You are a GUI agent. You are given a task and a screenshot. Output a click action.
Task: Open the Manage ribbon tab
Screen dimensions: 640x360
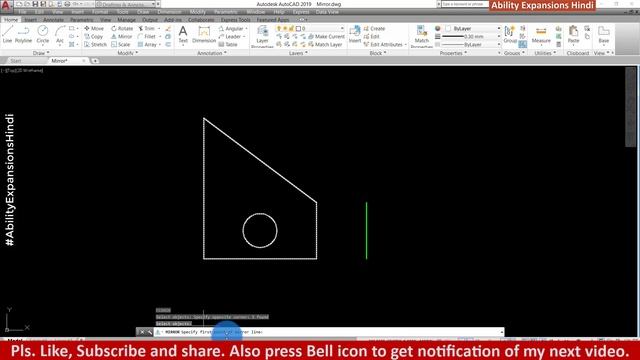click(126, 20)
